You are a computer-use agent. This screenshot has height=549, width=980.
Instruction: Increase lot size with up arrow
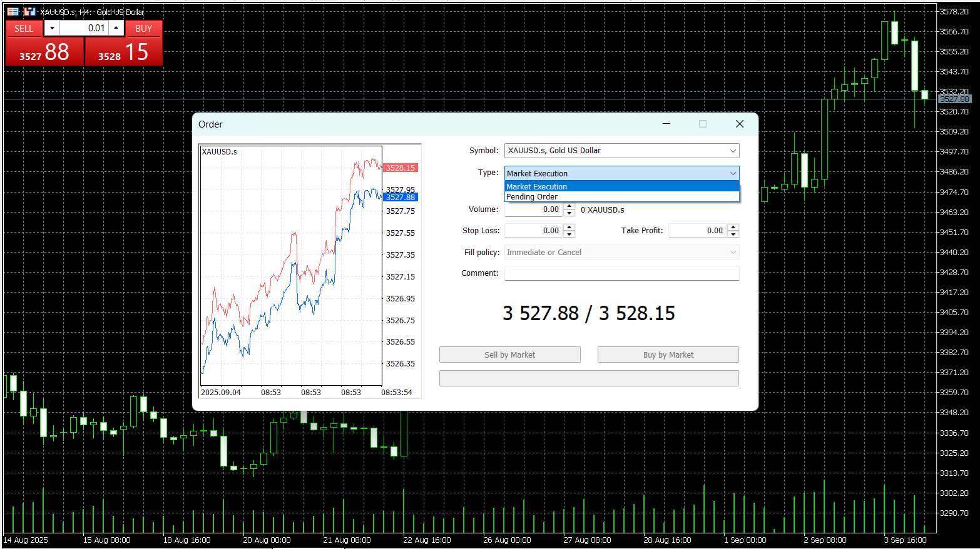pos(116,28)
